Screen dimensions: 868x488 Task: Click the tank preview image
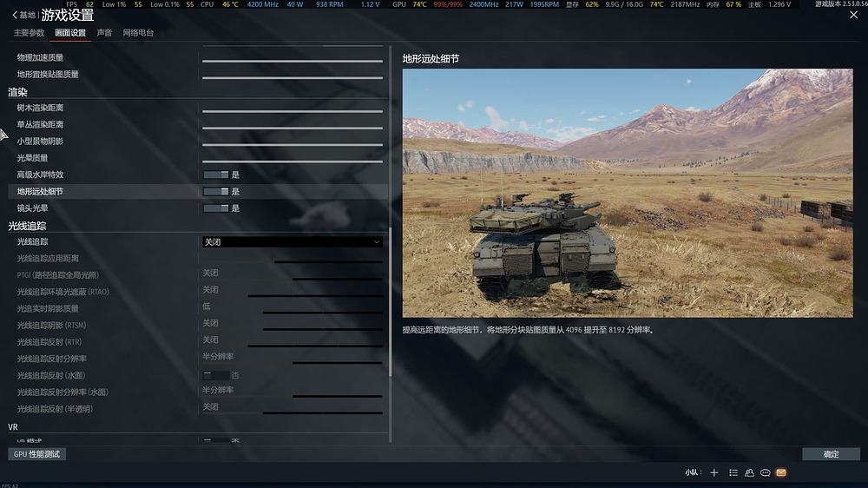click(627, 193)
